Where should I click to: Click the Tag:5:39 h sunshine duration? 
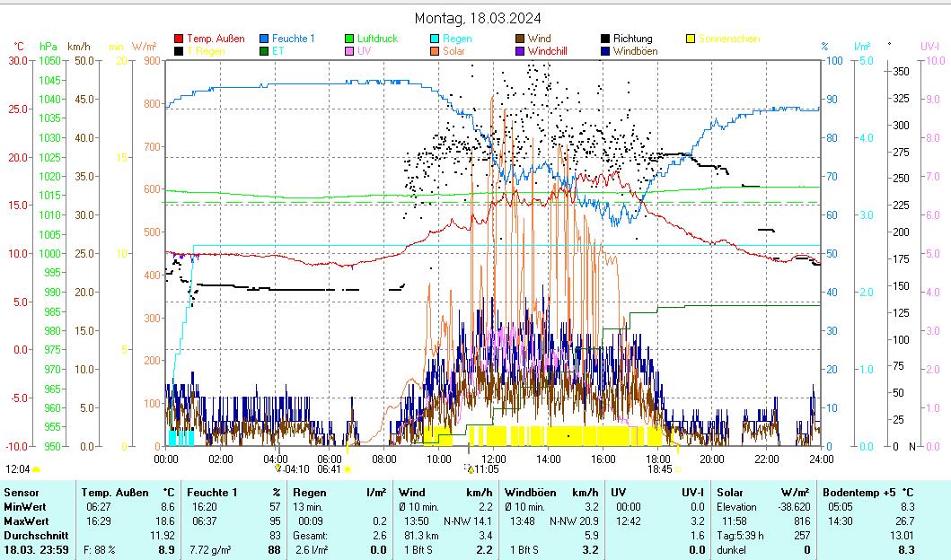pyautogui.click(x=740, y=536)
